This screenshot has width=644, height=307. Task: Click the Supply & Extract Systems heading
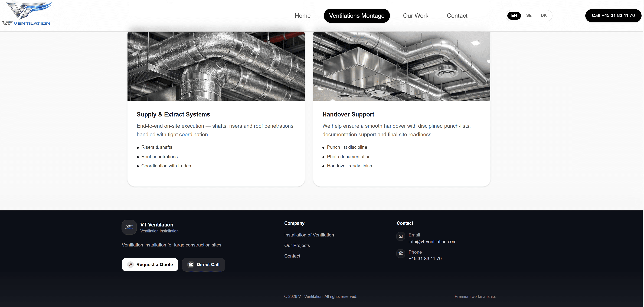click(173, 114)
